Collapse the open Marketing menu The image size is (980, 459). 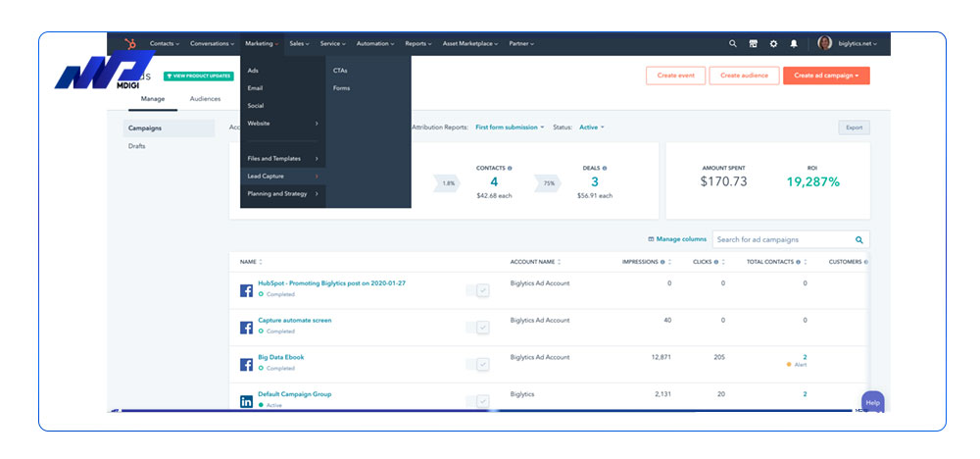262,44
